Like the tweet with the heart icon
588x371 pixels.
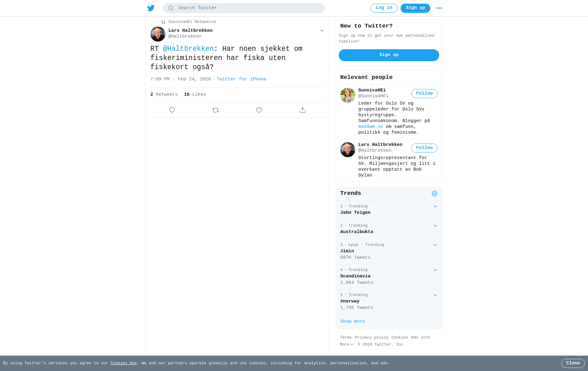pyautogui.click(x=259, y=110)
